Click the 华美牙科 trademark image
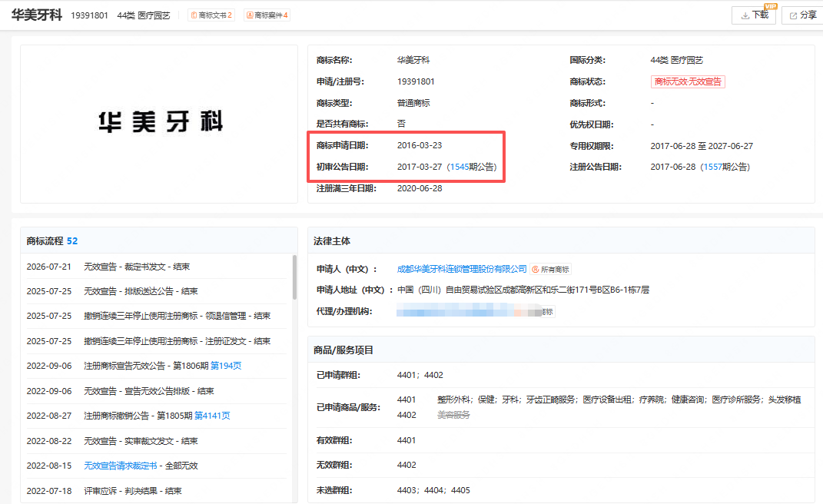The width and height of the screenshot is (823, 504). (x=160, y=122)
